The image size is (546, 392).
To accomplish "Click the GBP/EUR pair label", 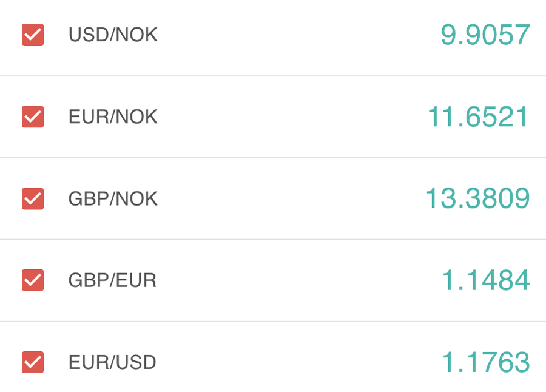I will tap(112, 280).
